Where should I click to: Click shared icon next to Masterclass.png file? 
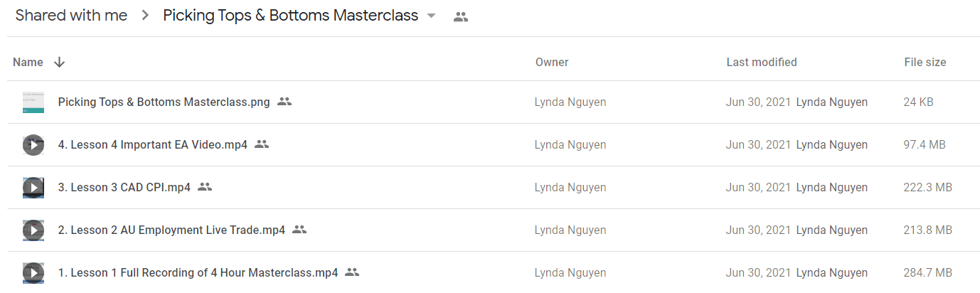click(x=284, y=102)
